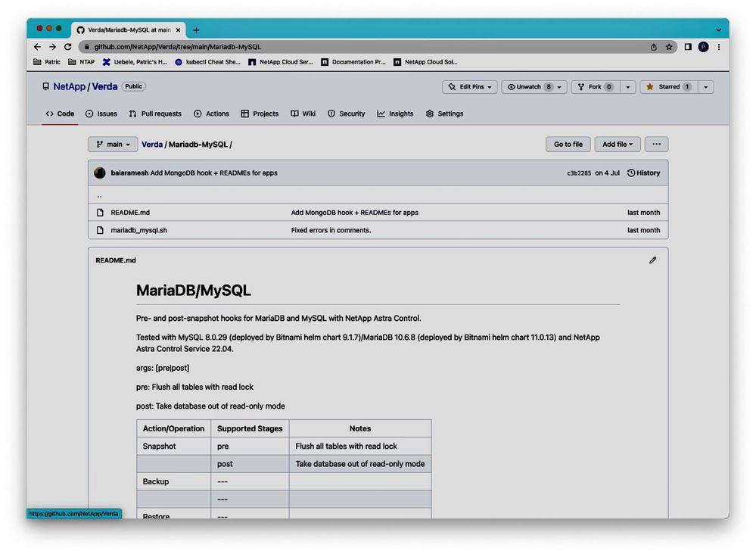
Task: Open the README.md file
Action: (130, 213)
